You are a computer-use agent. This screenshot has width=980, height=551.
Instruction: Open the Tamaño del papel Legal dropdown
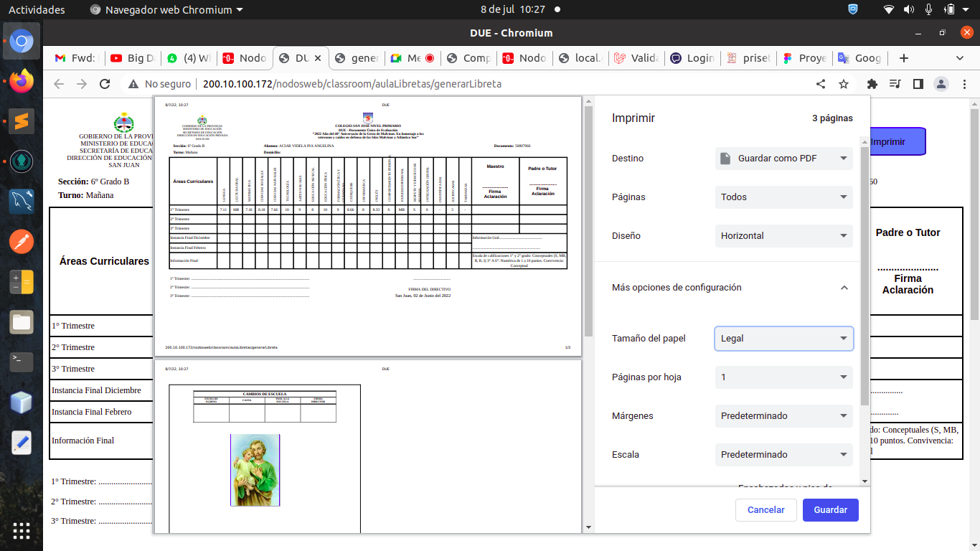[x=783, y=339]
